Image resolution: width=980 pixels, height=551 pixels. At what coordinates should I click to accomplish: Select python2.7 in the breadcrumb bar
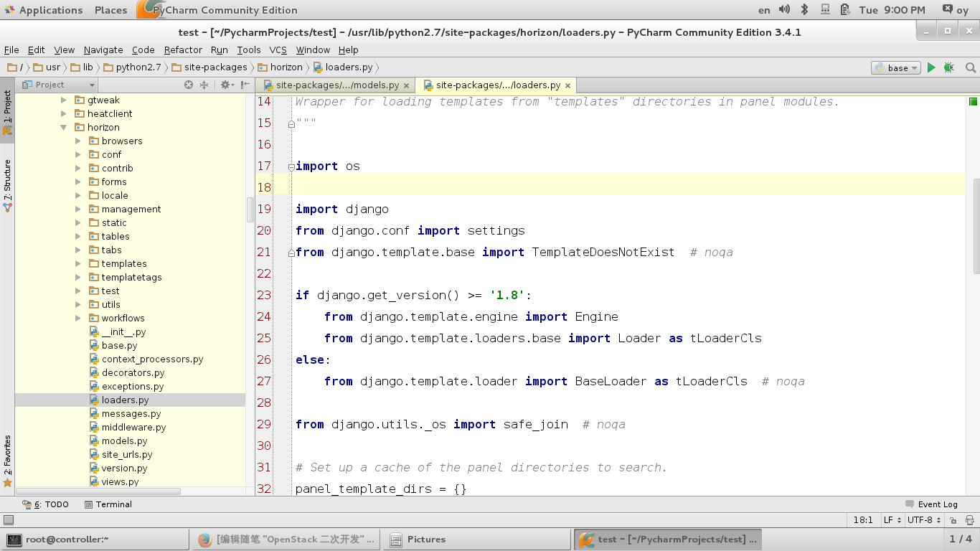point(132,67)
